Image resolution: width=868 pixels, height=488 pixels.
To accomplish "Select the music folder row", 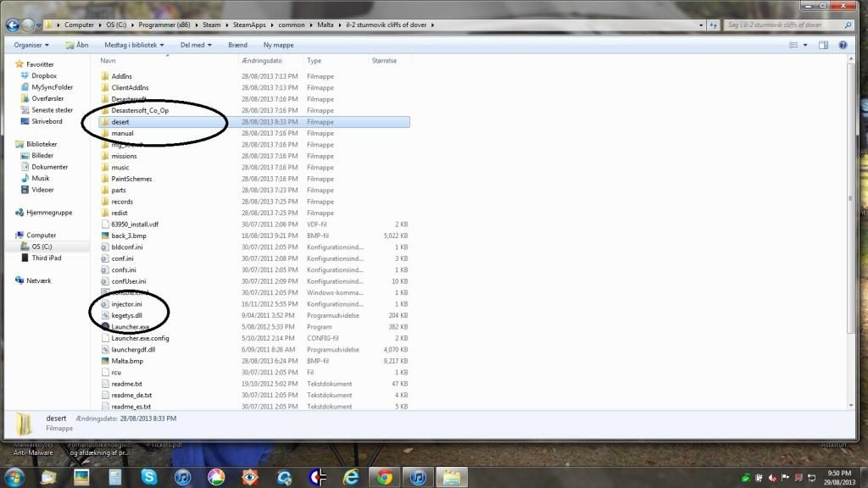I will 254,167.
